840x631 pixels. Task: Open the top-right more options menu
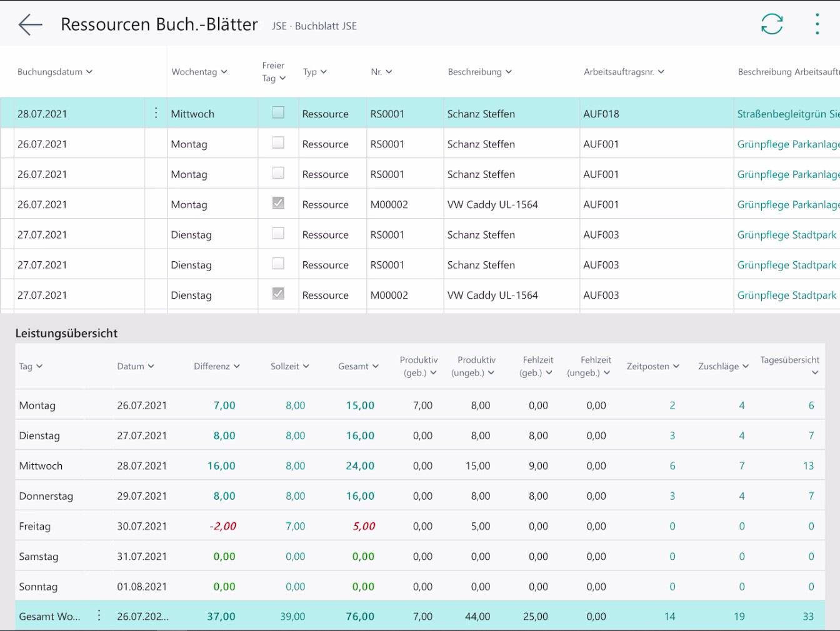(817, 24)
